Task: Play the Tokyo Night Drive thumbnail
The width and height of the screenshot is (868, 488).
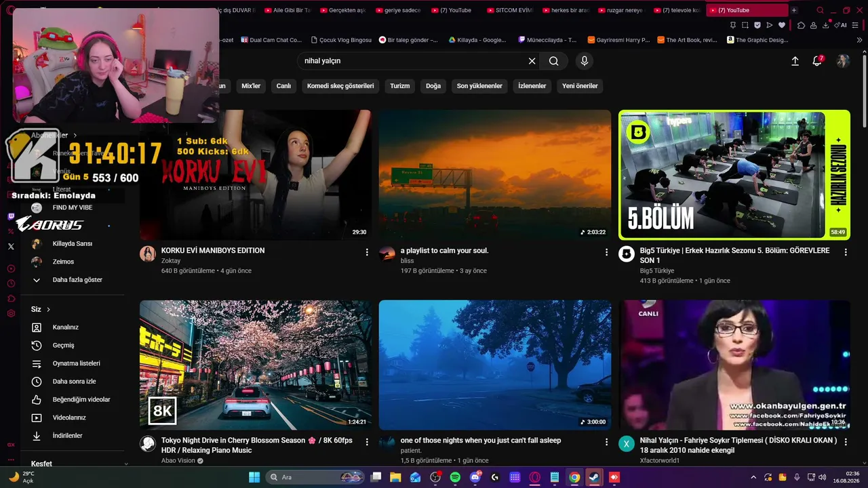Action: click(x=256, y=365)
